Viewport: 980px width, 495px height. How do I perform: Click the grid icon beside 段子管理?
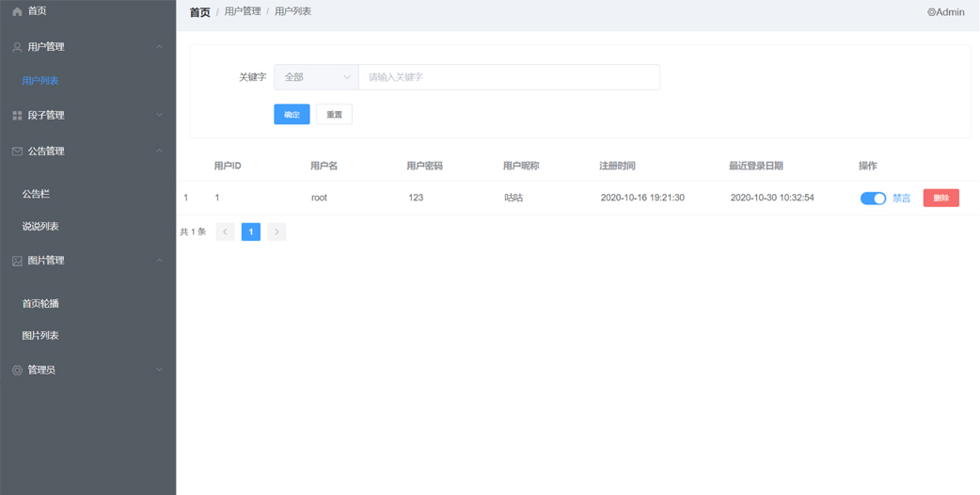(x=17, y=116)
